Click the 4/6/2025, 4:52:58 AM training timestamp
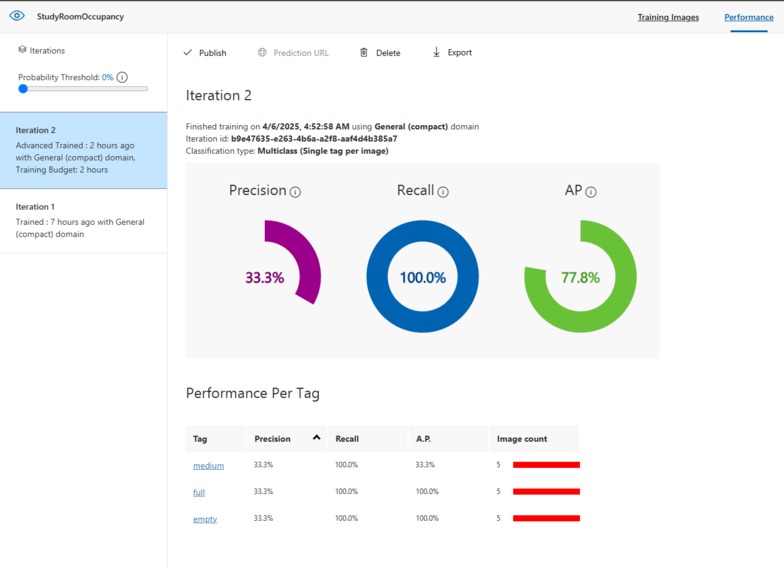This screenshot has height=573, width=784. coord(306,126)
